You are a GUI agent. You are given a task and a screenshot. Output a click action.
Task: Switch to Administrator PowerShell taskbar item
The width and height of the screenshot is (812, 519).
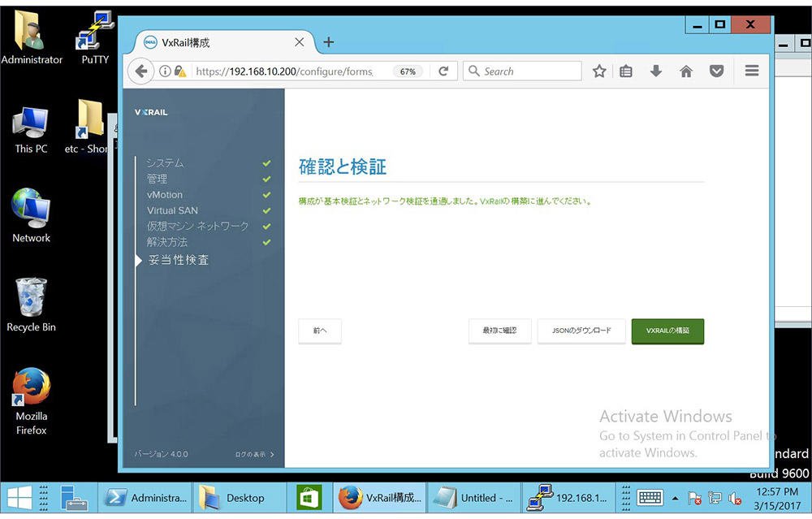coord(145,498)
